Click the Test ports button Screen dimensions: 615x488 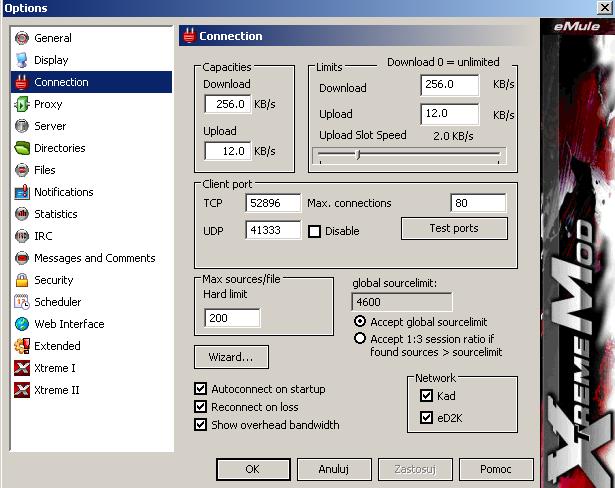(454, 228)
